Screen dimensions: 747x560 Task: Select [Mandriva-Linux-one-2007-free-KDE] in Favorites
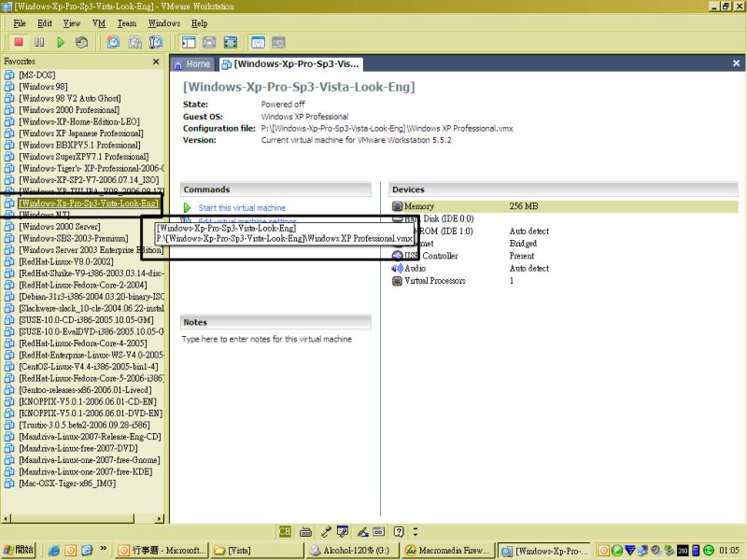pyautogui.click(x=86, y=471)
